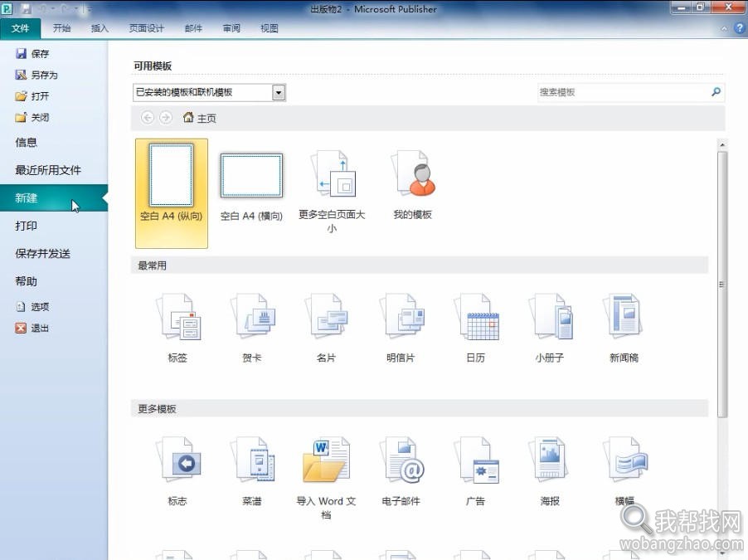Open 更多空白页面大小 page sizes
748x560 pixels.
[x=333, y=173]
